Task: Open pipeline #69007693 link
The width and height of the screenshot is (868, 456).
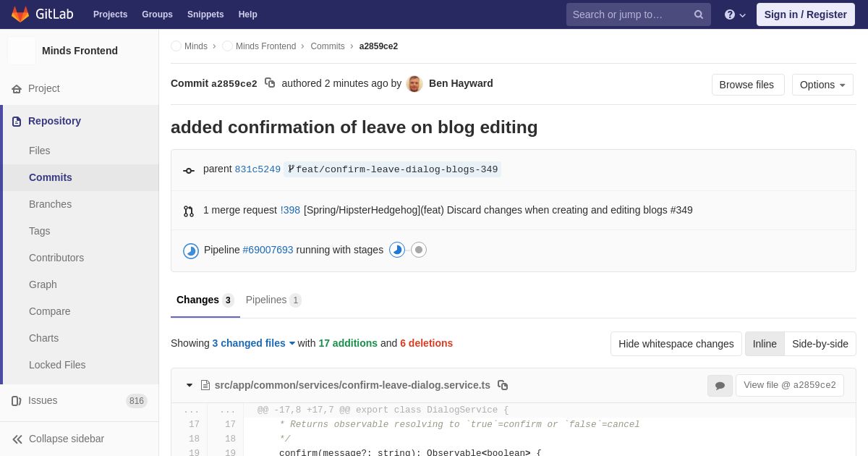Action: [x=268, y=250]
